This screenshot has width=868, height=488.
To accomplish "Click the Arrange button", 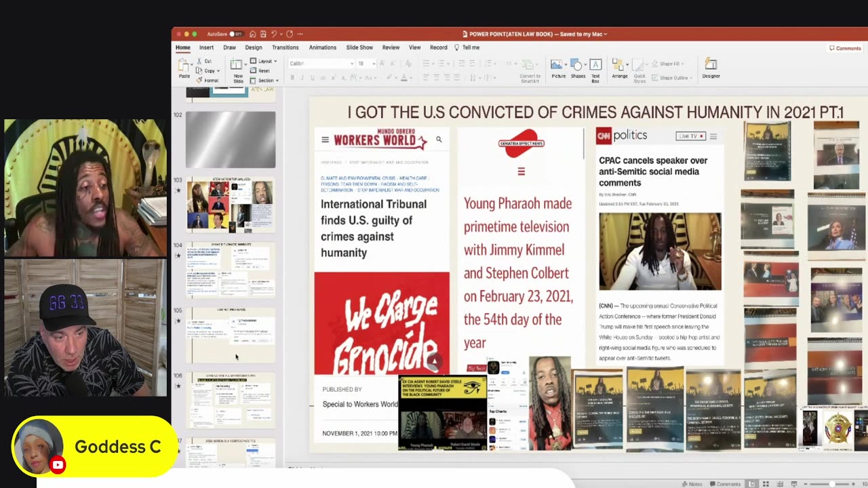I will click(619, 68).
